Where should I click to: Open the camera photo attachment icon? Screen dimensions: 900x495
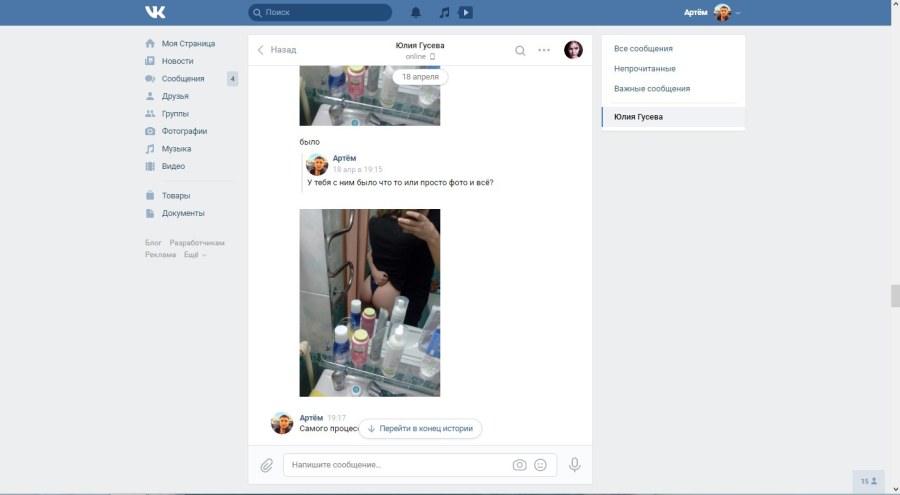[519, 465]
